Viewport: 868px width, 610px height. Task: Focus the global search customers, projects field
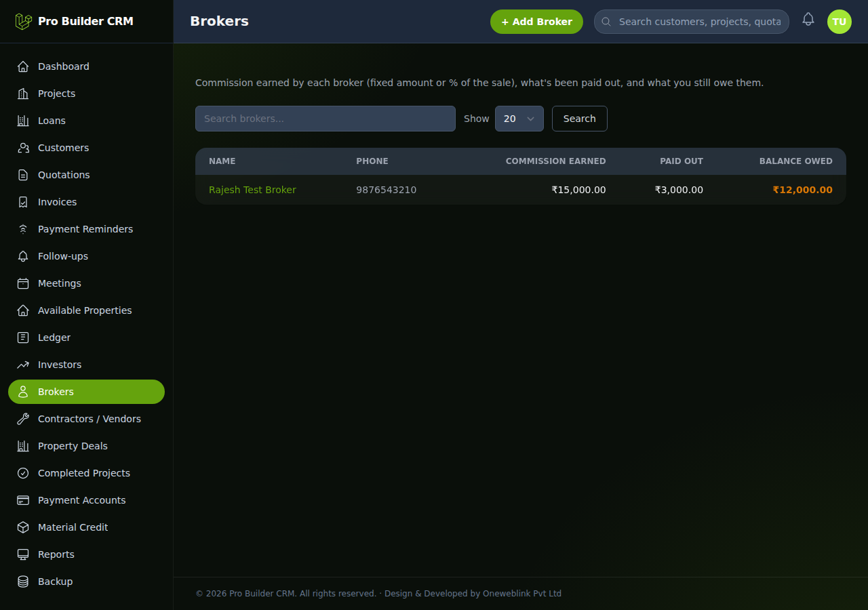tap(692, 22)
